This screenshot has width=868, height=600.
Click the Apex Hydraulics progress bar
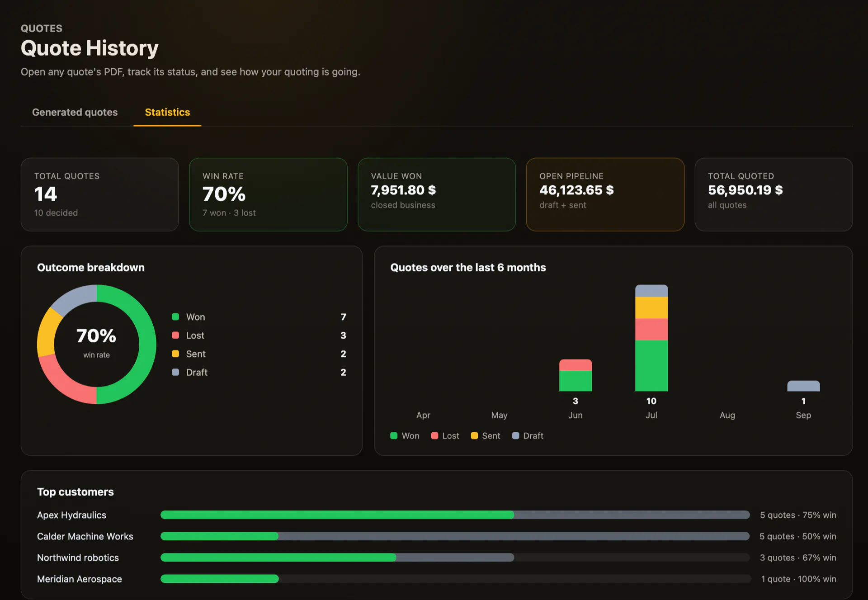pyautogui.click(x=455, y=515)
